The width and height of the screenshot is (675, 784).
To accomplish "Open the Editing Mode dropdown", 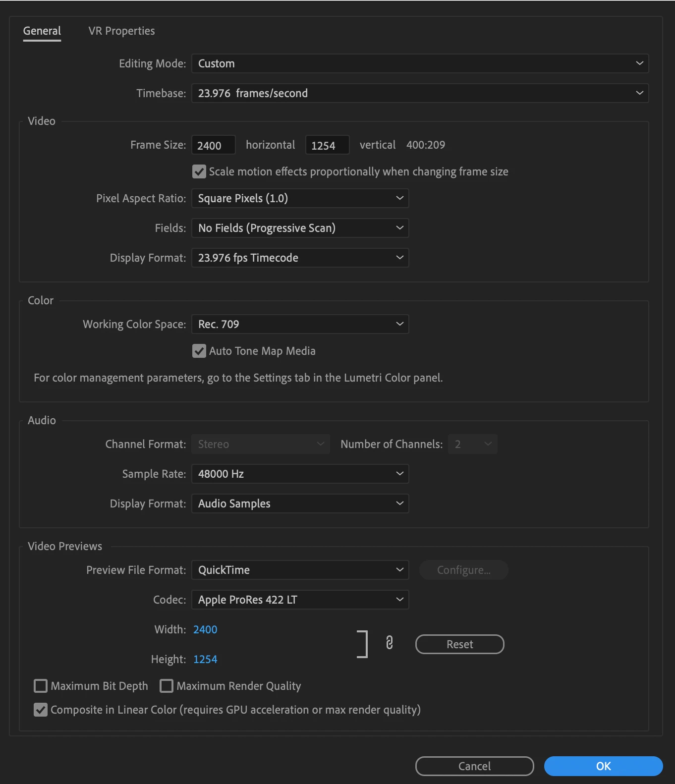I will 420,63.
